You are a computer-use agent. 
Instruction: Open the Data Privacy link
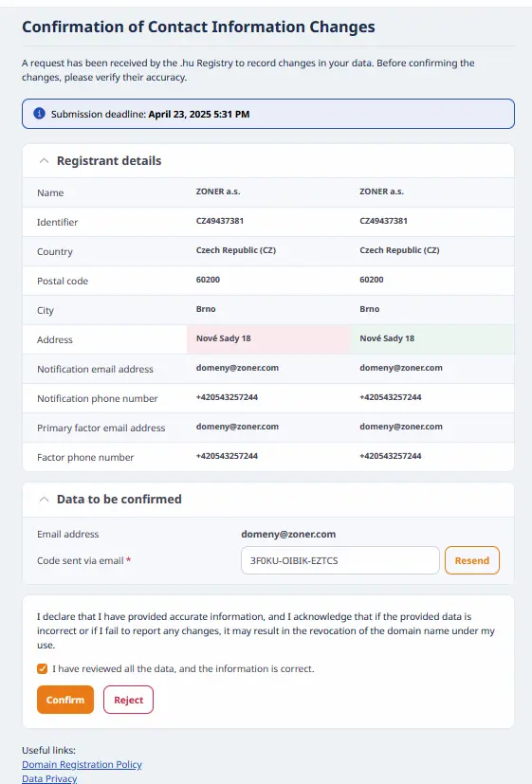[x=49, y=778]
